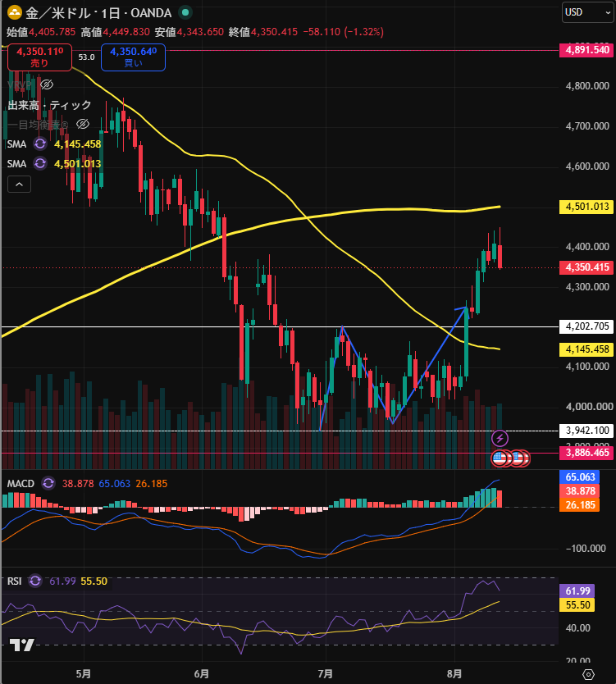
Task: Click the 65.063 MACD value label
Action: [x=580, y=477]
